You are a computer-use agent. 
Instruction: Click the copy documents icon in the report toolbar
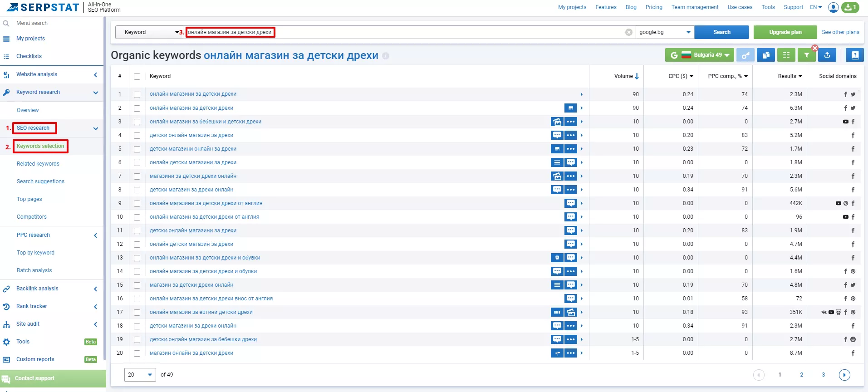766,55
